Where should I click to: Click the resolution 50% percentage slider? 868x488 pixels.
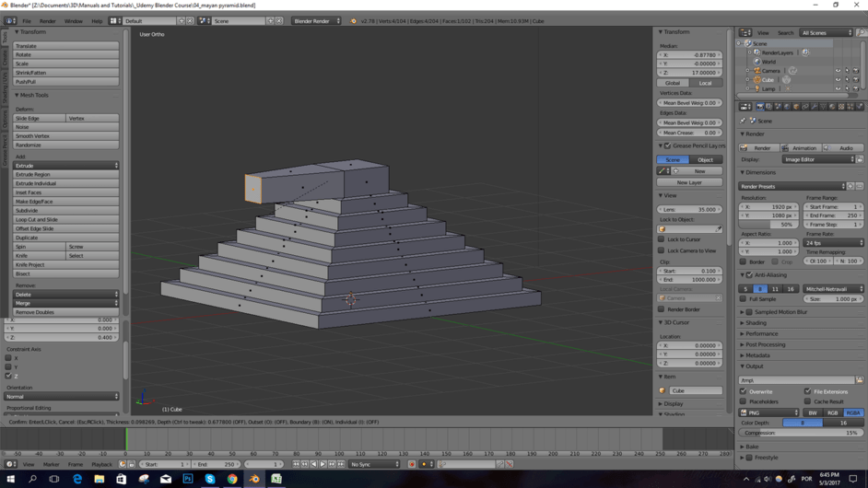tap(769, 225)
